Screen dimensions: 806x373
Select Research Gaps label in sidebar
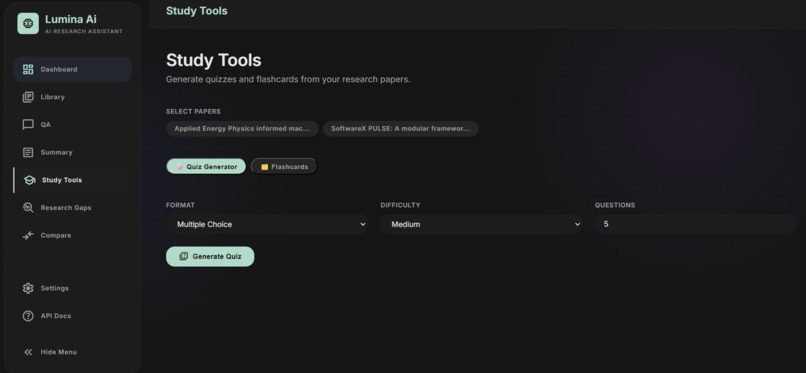click(x=66, y=208)
